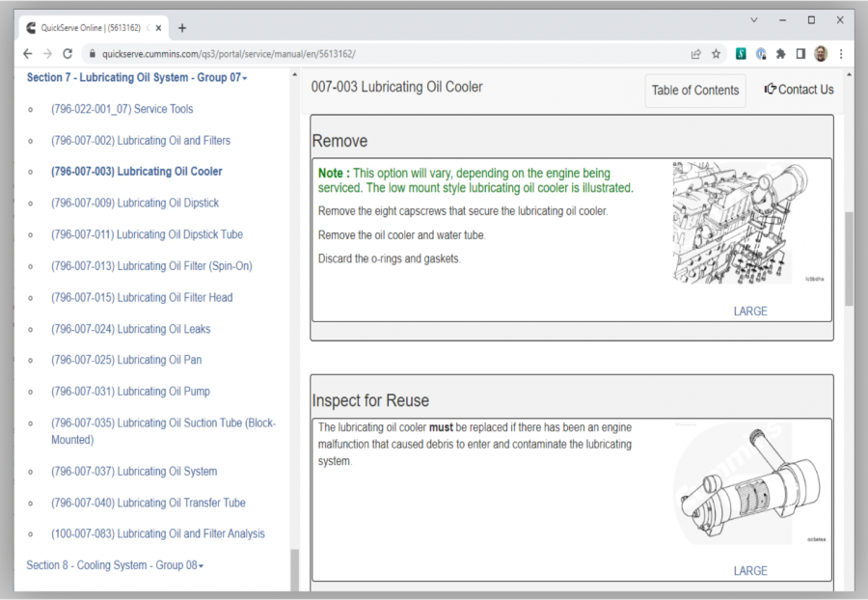Open Lubricating Oil and Filters procedure
This screenshot has height=600, width=868.
pyautogui.click(x=141, y=141)
